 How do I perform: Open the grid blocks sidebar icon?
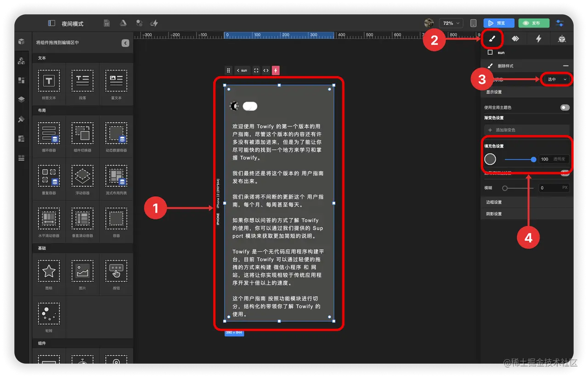tap(21, 80)
